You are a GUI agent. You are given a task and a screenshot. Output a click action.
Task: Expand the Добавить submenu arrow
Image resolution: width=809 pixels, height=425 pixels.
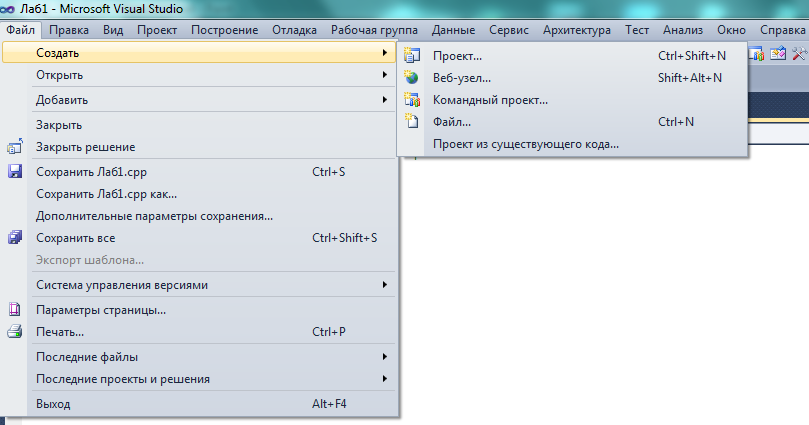(384, 100)
